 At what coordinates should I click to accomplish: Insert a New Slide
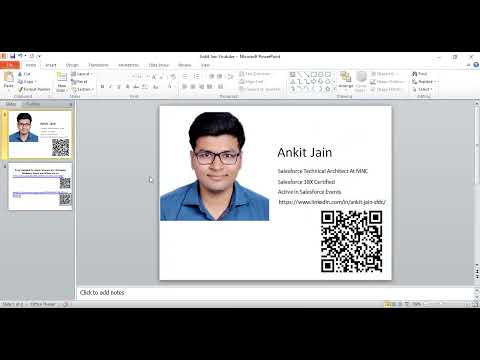point(62,81)
